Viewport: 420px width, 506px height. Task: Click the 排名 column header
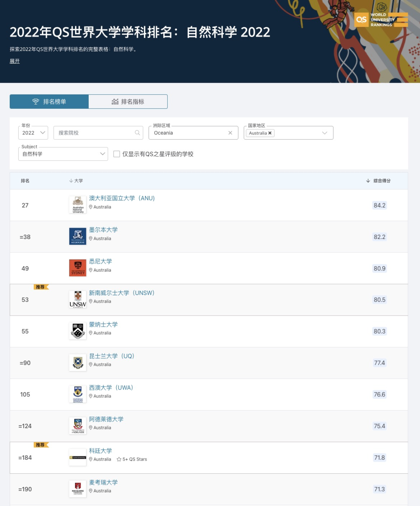coord(25,181)
